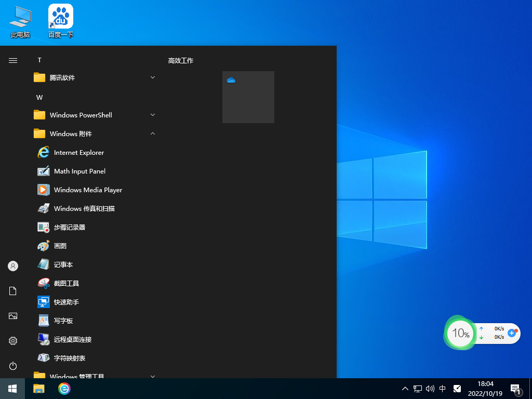Click the OneDrive tile under 高效工作
Viewport: 532px width, 399px height.
coord(248,97)
